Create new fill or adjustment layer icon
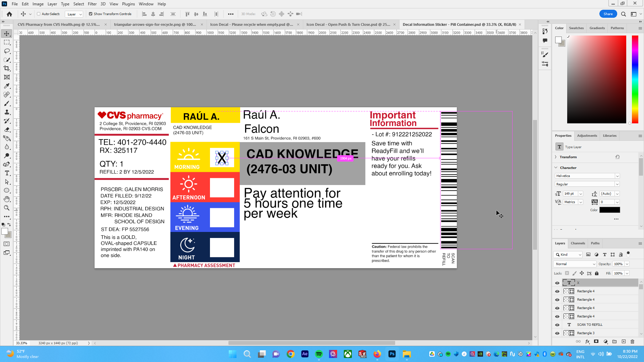This screenshot has height=362, width=644. click(605, 342)
